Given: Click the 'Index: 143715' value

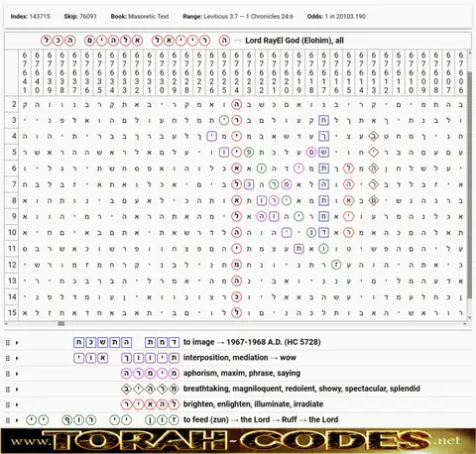Looking at the screenshot, I should 31,16.
